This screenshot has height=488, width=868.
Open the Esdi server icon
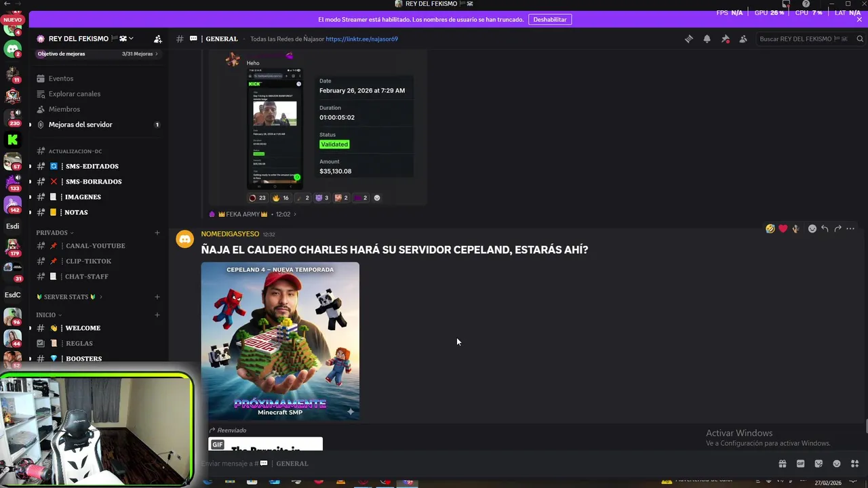click(x=12, y=226)
